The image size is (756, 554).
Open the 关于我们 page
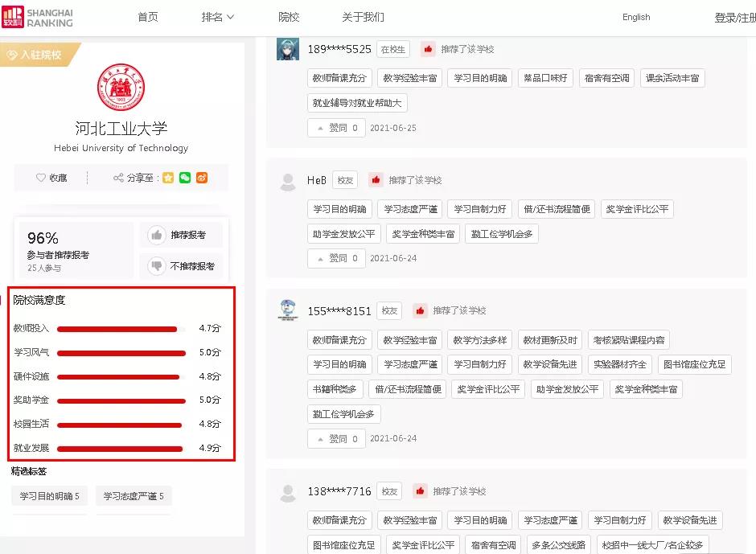coord(363,17)
